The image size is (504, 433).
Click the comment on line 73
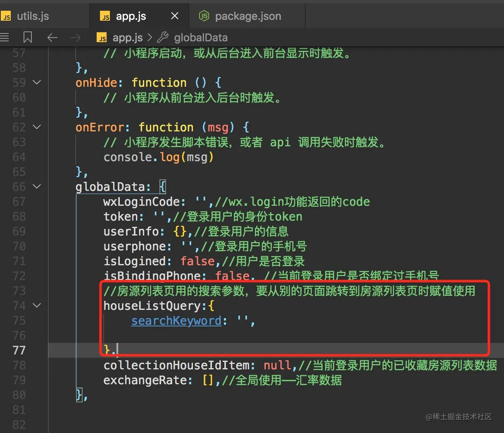pyautogui.click(x=289, y=291)
